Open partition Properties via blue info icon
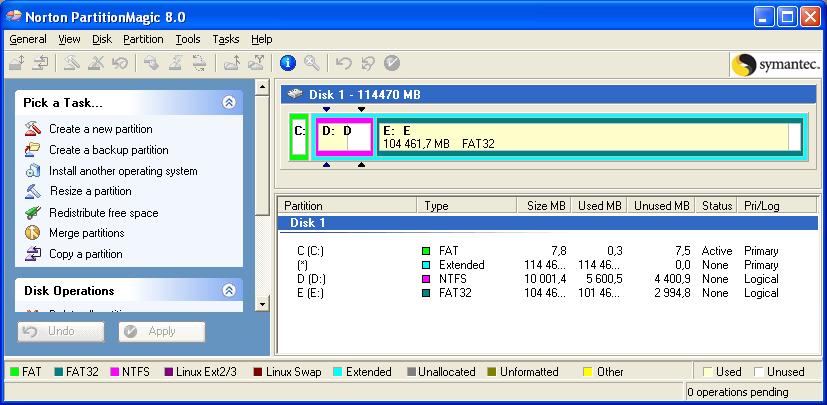 click(287, 63)
